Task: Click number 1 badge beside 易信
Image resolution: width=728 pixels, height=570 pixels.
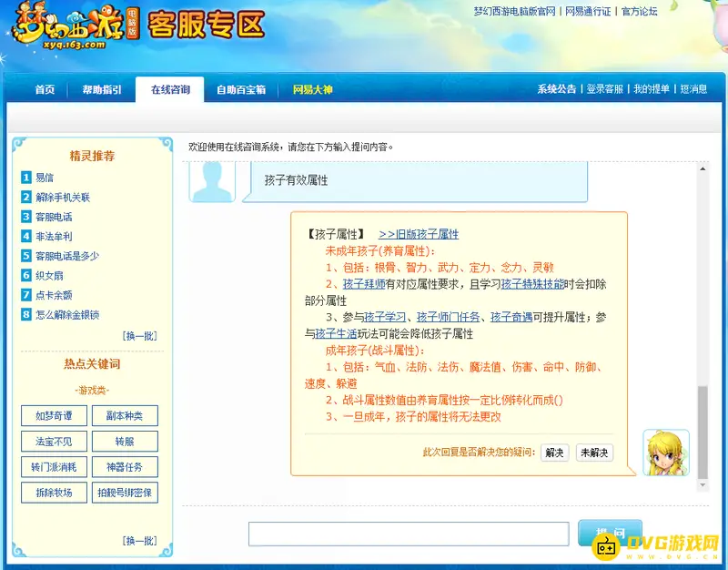Action: point(26,178)
